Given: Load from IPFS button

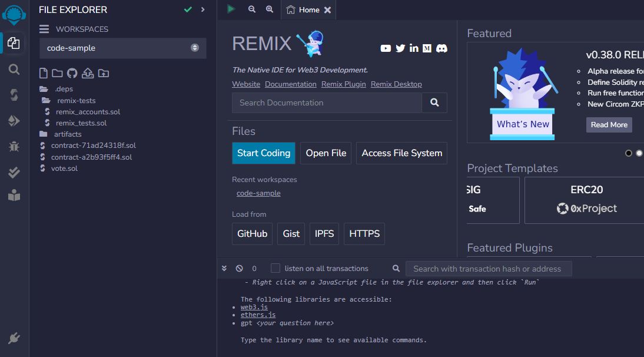Looking at the screenshot, I should (x=324, y=234).
